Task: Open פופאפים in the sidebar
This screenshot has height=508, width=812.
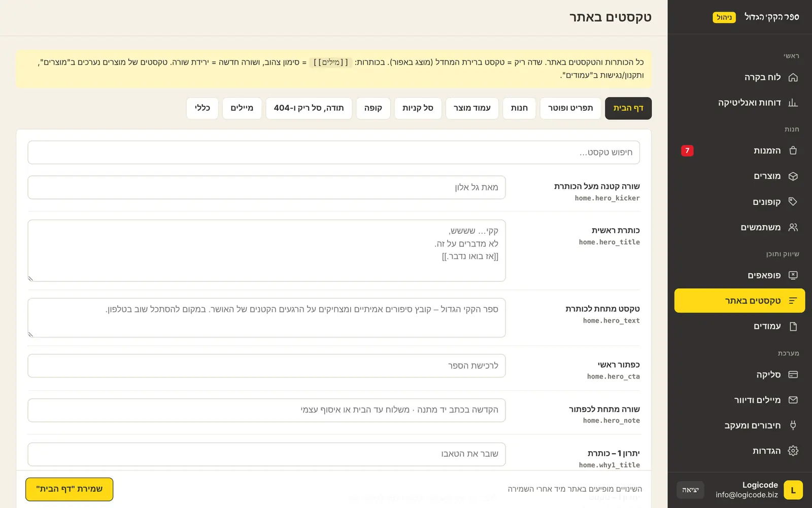Action: [740, 275]
